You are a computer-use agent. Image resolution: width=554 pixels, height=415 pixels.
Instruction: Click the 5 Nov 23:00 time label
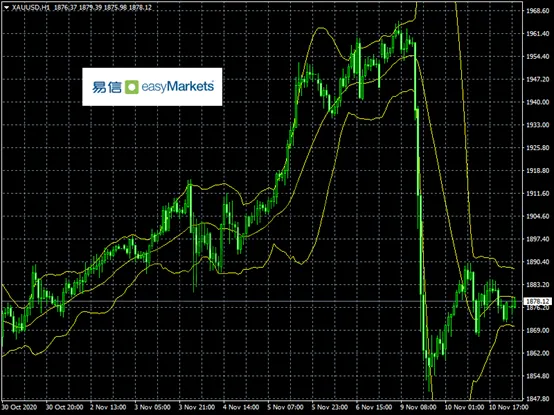[x=330, y=408]
